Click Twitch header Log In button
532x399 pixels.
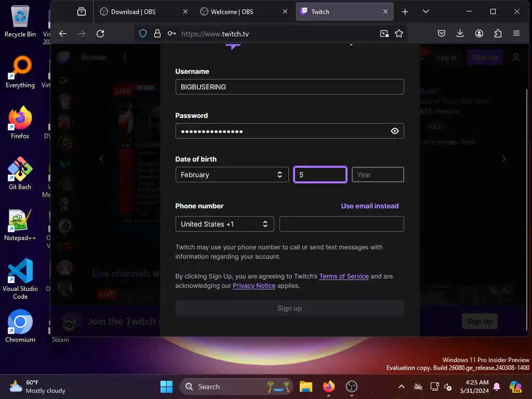tap(446, 57)
